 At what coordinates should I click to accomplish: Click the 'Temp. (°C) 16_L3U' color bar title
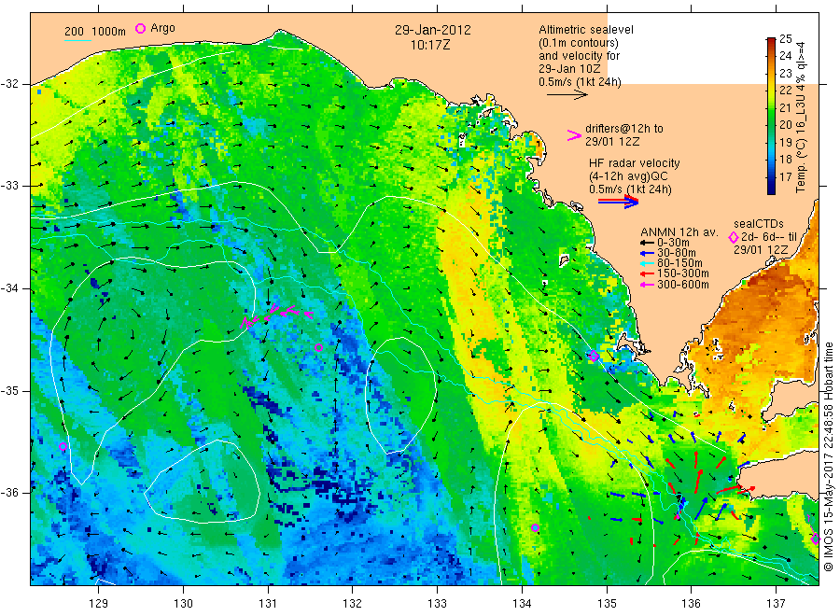(x=801, y=117)
